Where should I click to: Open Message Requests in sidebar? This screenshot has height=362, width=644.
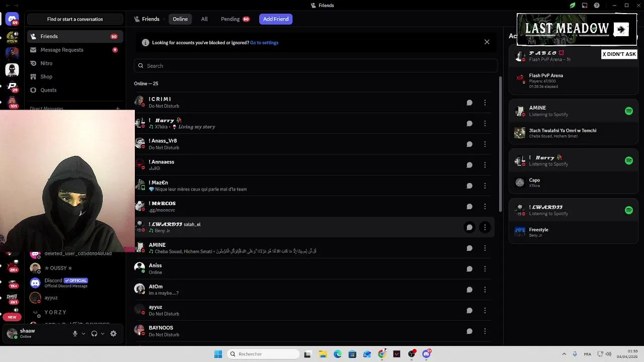click(x=75, y=50)
